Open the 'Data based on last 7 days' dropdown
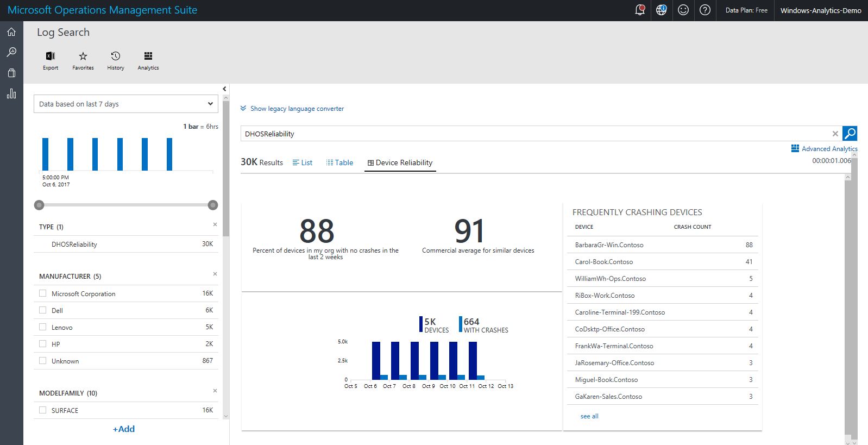868x445 pixels. coord(126,104)
